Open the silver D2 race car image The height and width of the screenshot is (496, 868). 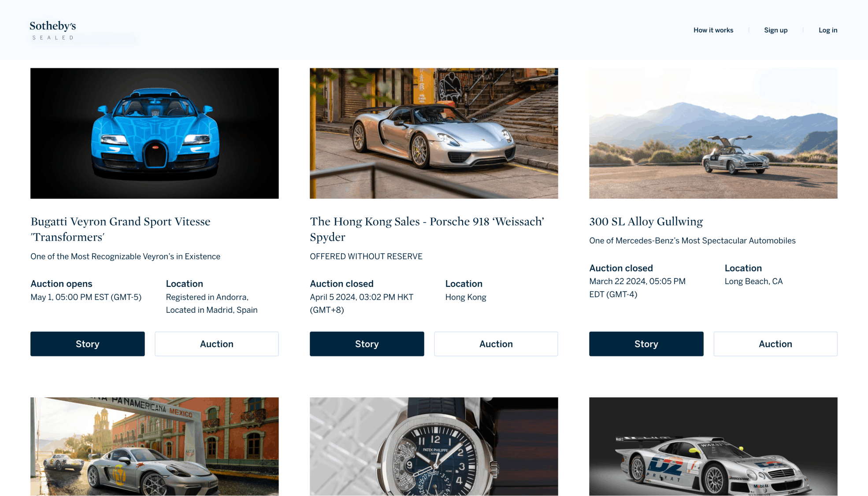(713, 447)
